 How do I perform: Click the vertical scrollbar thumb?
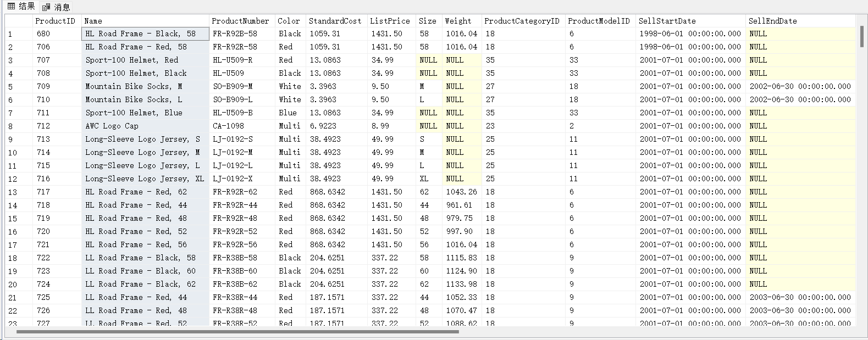[x=862, y=36]
